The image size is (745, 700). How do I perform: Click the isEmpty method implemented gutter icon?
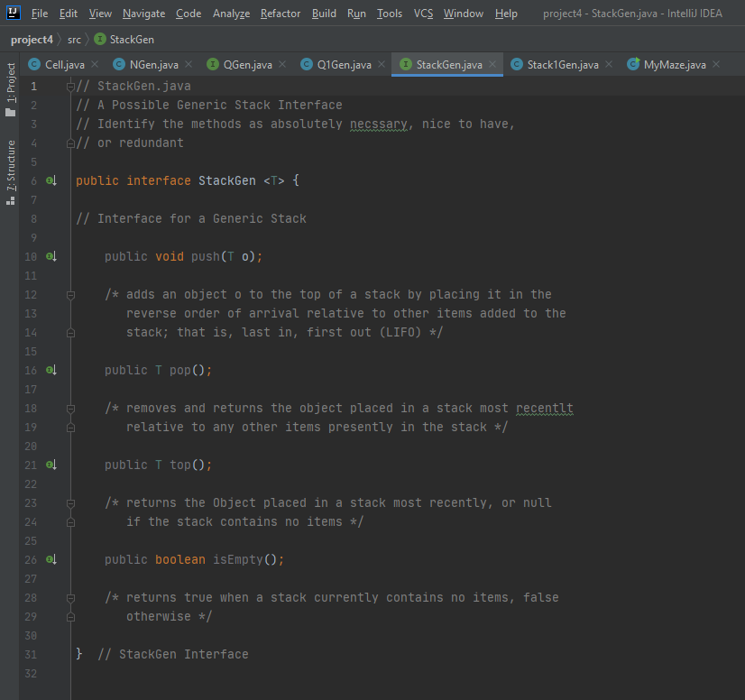(51, 559)
